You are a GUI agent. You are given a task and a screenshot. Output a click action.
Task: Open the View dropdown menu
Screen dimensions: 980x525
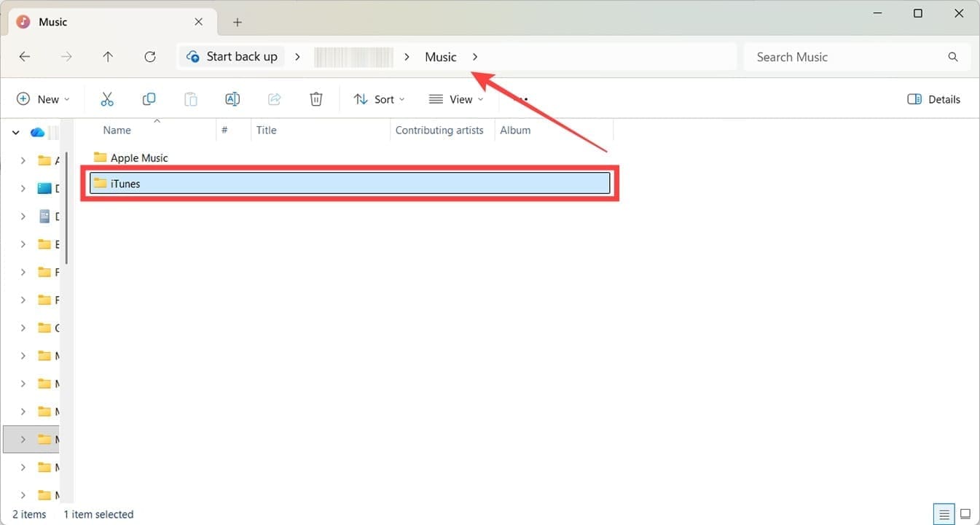456,99
